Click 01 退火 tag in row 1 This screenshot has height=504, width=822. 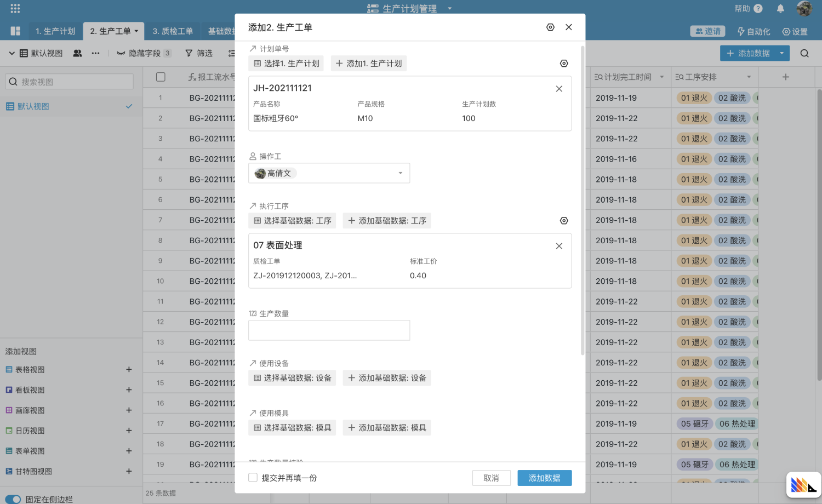[x=694, y=98]
